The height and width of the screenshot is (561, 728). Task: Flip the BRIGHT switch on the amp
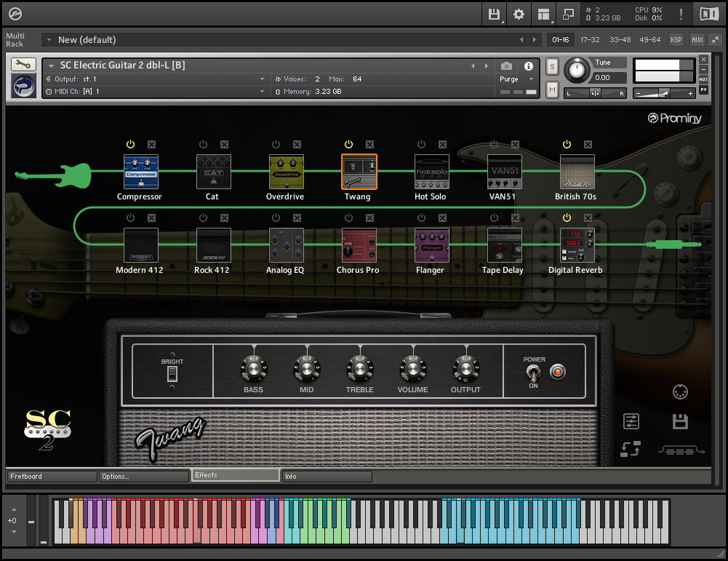point(172,374)
